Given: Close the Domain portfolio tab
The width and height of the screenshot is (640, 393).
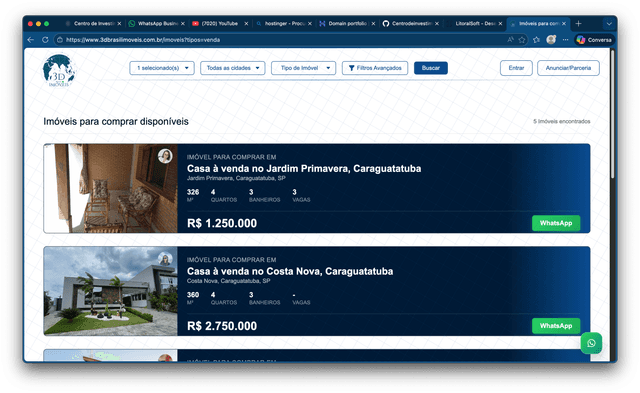Looking at the screenshot, I should pyautogui.click(x=373, y=24).
